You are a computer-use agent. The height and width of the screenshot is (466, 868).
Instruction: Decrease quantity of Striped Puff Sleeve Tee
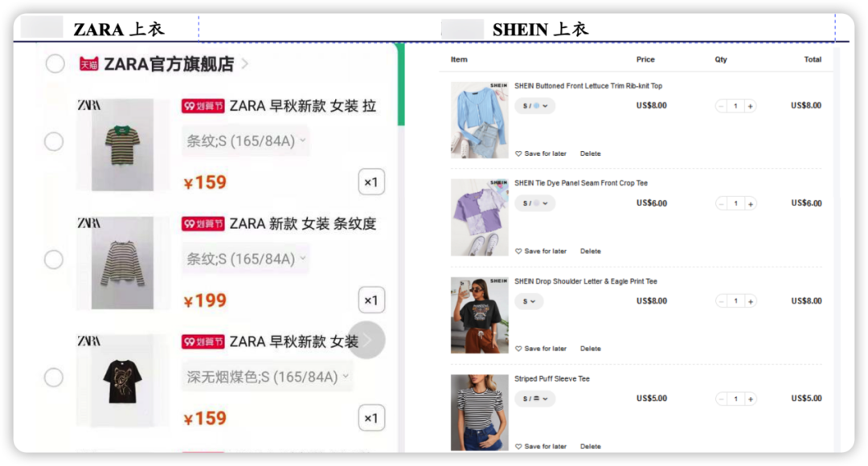[721, 399]
